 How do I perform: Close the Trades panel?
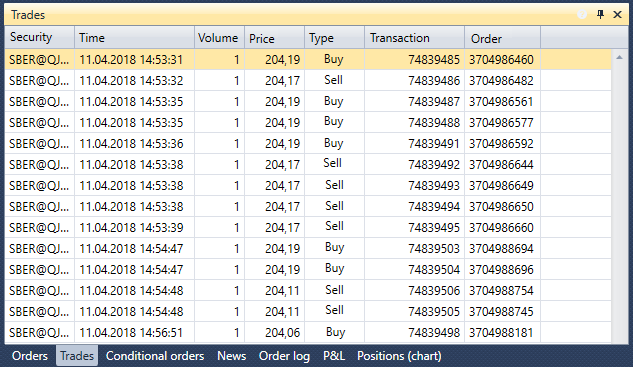pyautogui.click(x=617, y=15)
